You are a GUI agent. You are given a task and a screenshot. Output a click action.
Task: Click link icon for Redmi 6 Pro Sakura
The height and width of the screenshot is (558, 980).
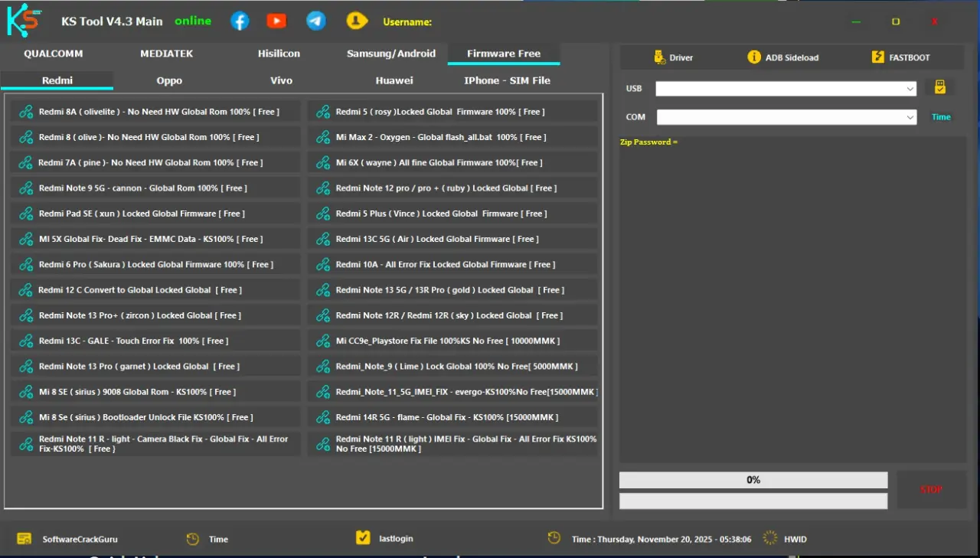26,265
